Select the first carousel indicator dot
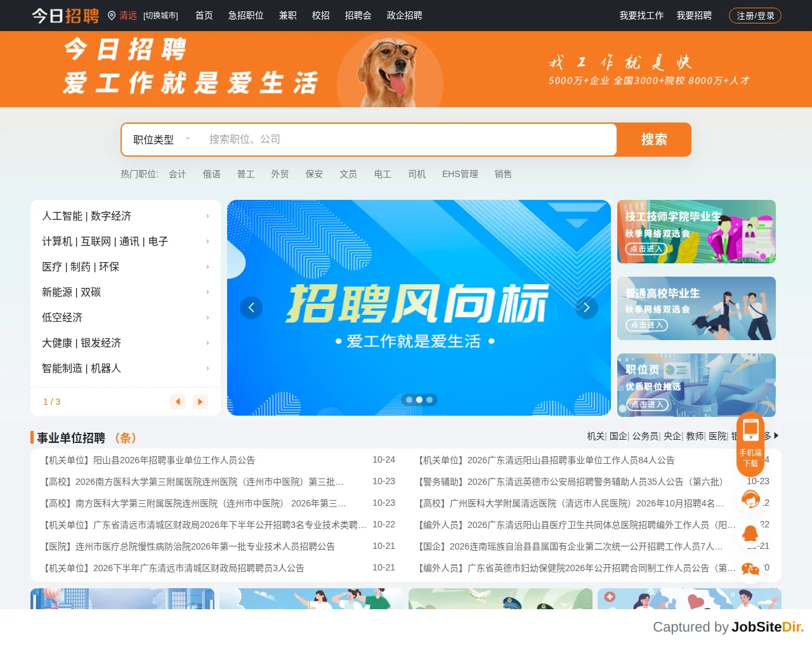812x646 pixels. click(x=409, y=400)
